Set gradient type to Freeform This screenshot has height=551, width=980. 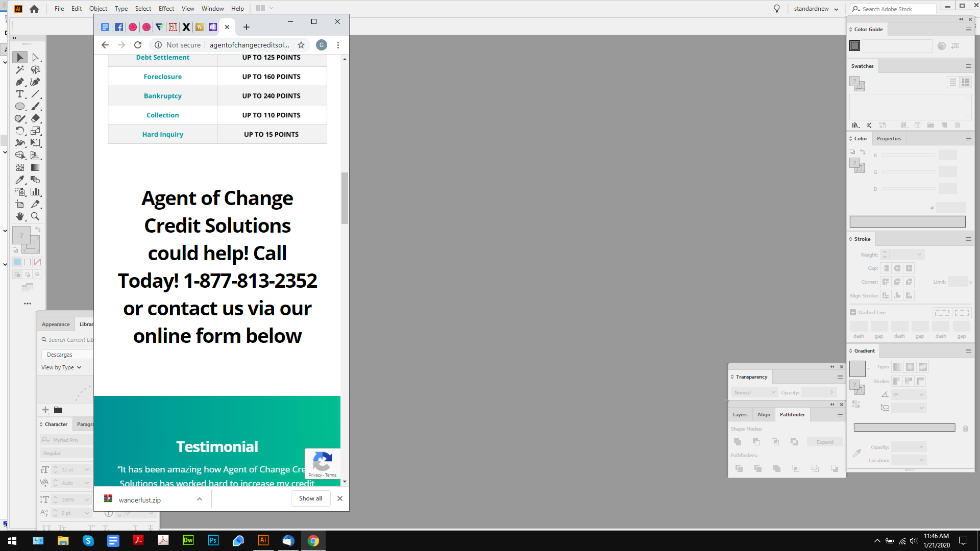pos(923,367)
